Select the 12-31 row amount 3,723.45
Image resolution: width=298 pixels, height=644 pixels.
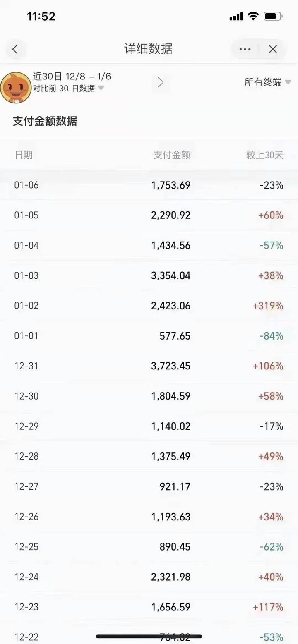(171, 366)
